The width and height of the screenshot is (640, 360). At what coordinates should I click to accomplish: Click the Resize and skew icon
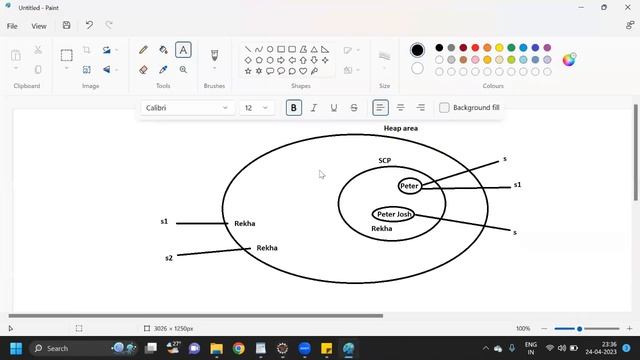[x=87, y=70]
